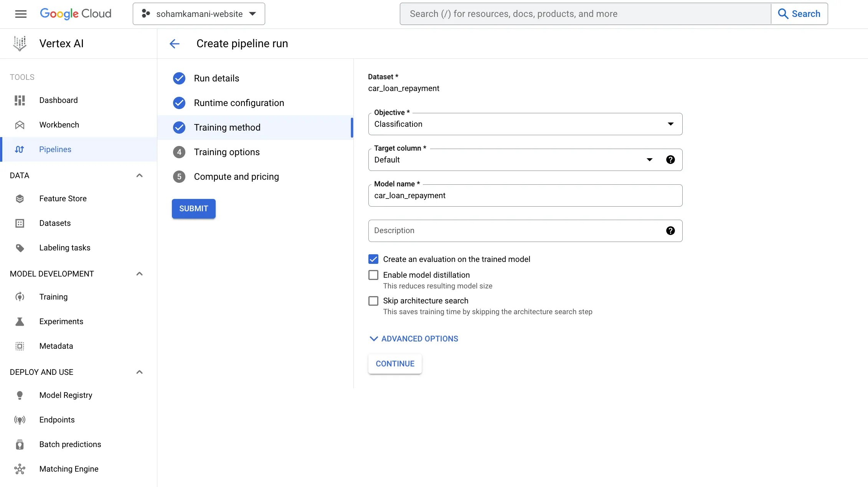Open the Target column dropdown
Screen dimensions: 868x487
click(510, 160)
